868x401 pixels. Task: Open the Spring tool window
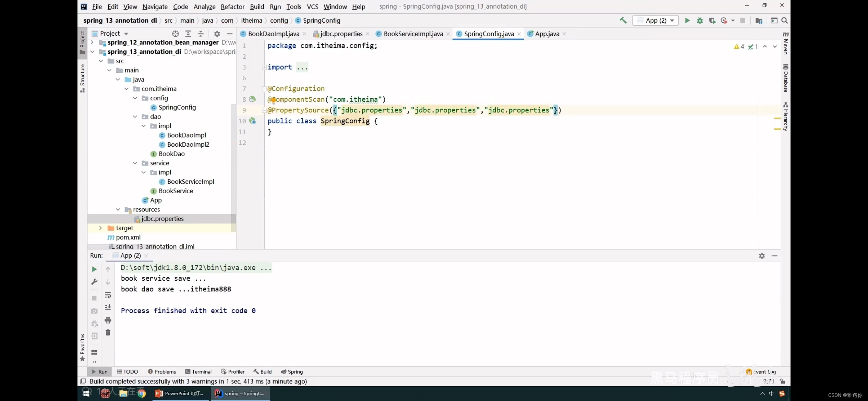pos(292,372)
